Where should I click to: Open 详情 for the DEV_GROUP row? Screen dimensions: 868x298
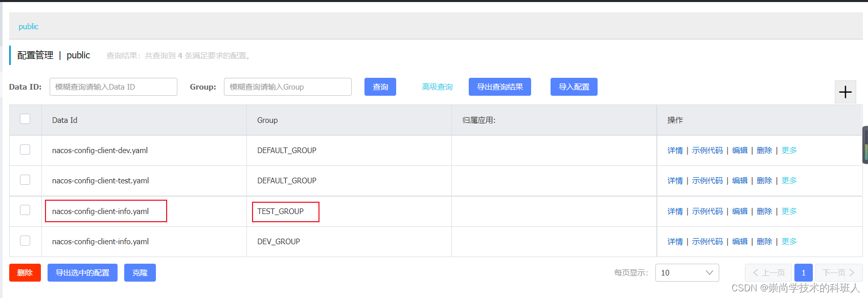pos(675,242)
